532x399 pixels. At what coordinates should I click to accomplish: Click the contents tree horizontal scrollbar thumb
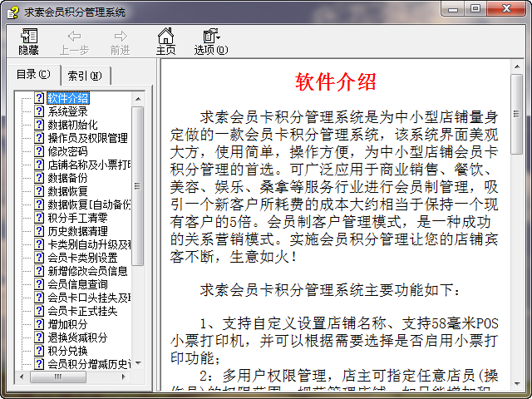(58, 377)
